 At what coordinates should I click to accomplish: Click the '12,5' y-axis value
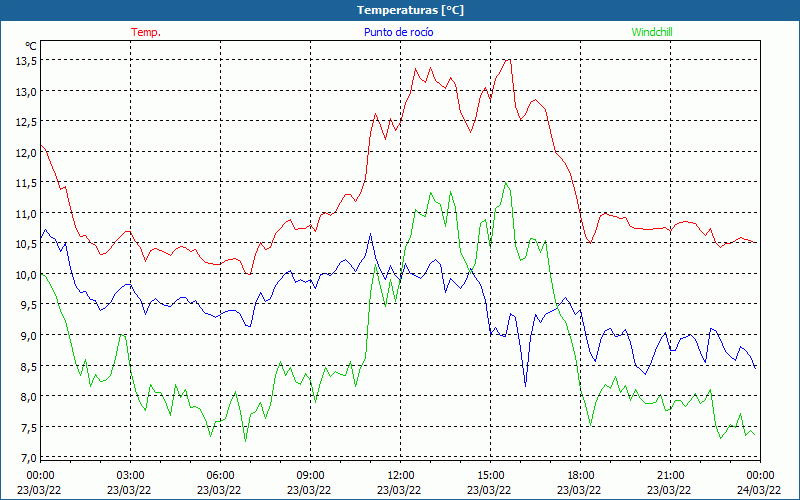27,122
